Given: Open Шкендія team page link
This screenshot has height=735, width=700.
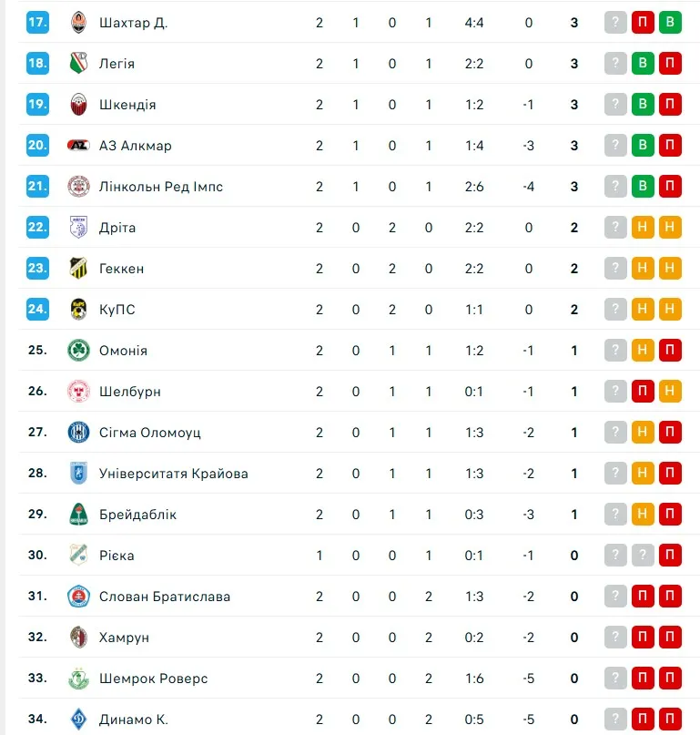Looking at the screenshot, I should coord(127,105).
